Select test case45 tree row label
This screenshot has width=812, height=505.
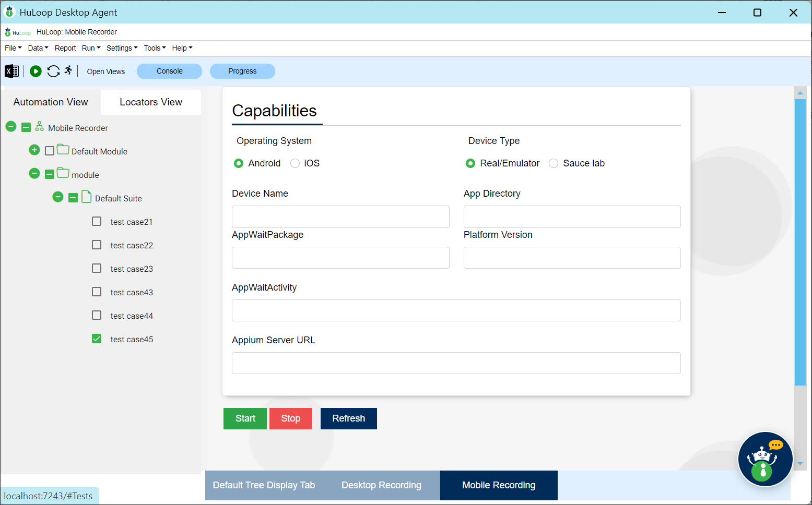(x=132, y=339)
